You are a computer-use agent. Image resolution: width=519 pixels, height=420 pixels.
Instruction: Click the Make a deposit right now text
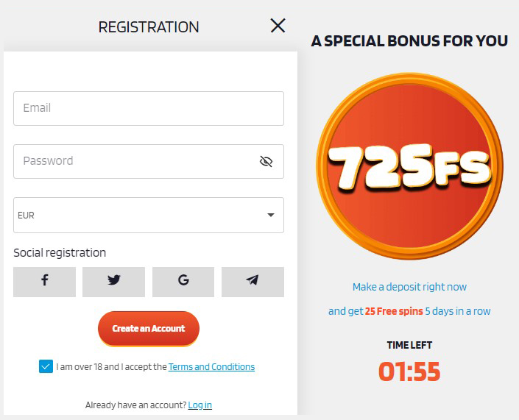pos(409,287)
